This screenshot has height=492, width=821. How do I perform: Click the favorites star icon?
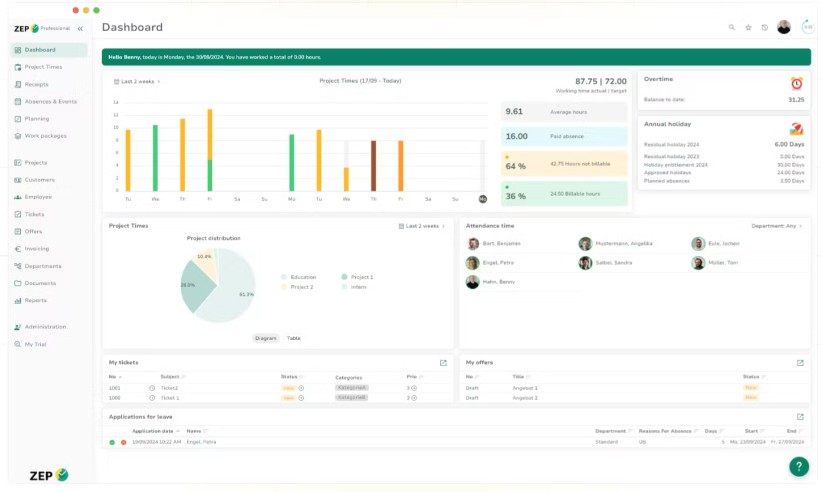[748, 27]
